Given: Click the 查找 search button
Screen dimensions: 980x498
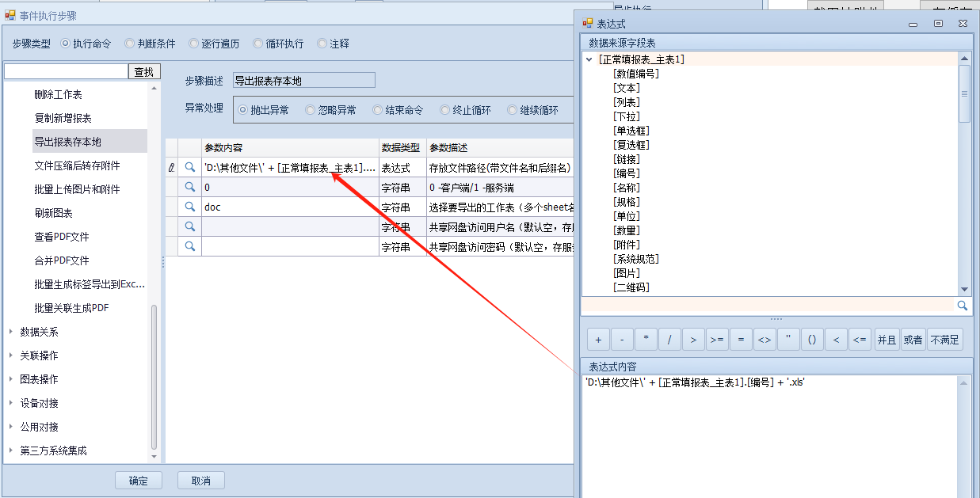Looking at the screenshot, I should (x=144, y=71).
